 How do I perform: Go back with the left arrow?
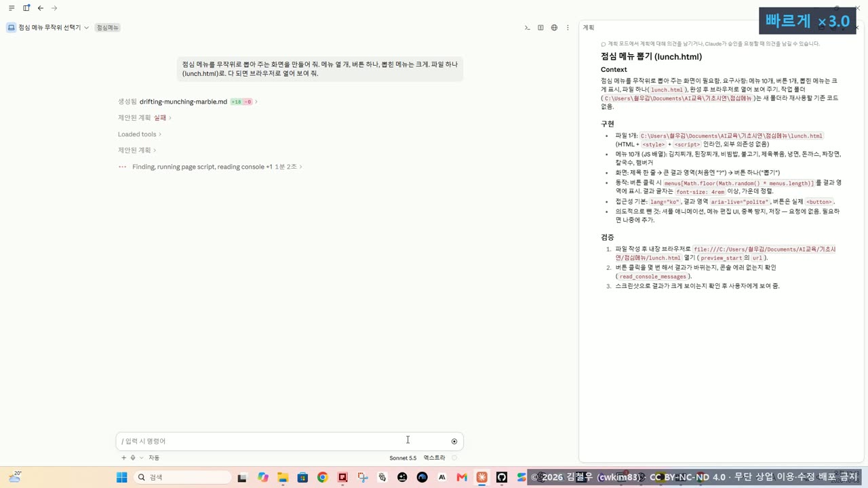click(41, 8)
